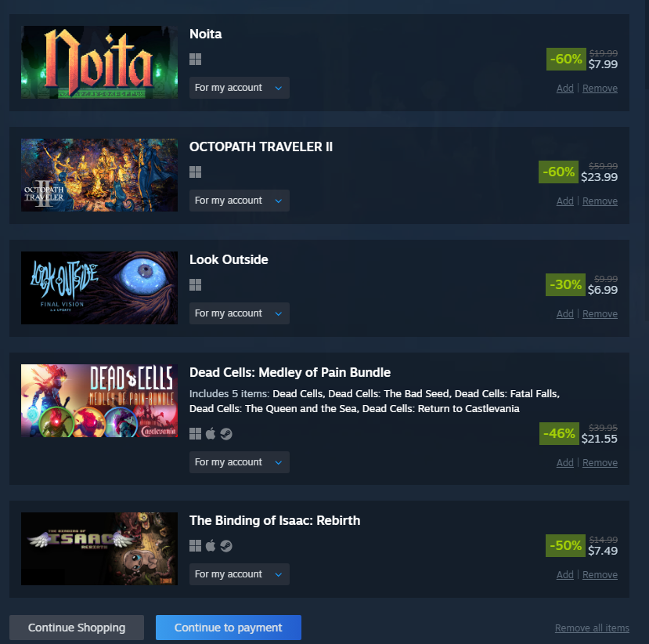Click the SteamOS icon under Binding of Isaac

tap(226, 546)
